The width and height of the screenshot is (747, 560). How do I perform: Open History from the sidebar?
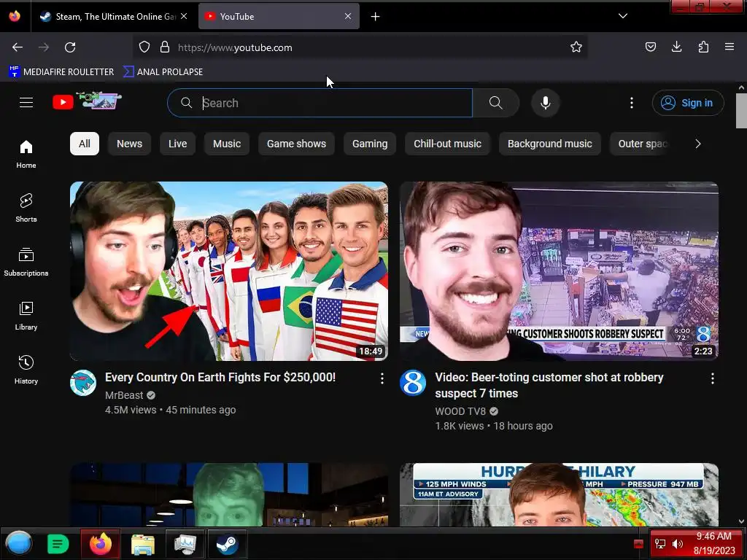[26, 370]
